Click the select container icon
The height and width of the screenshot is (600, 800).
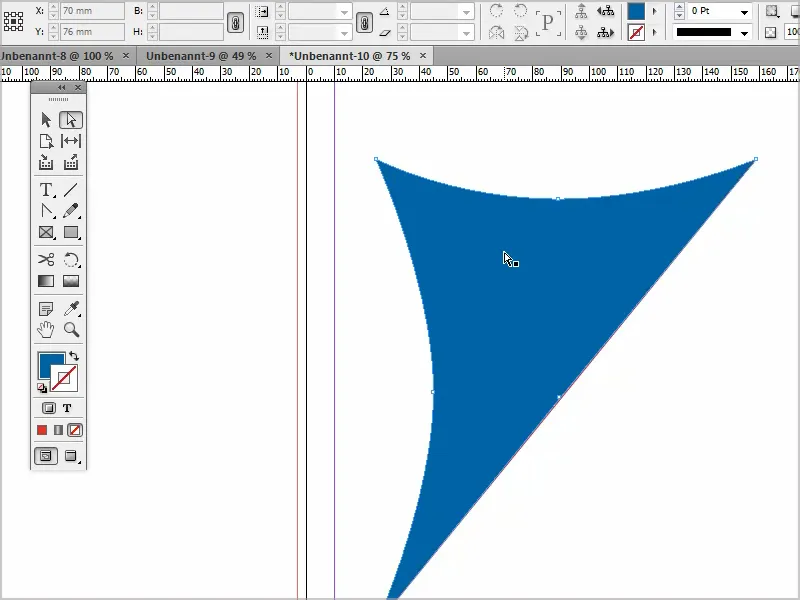[x=581, y=10]
